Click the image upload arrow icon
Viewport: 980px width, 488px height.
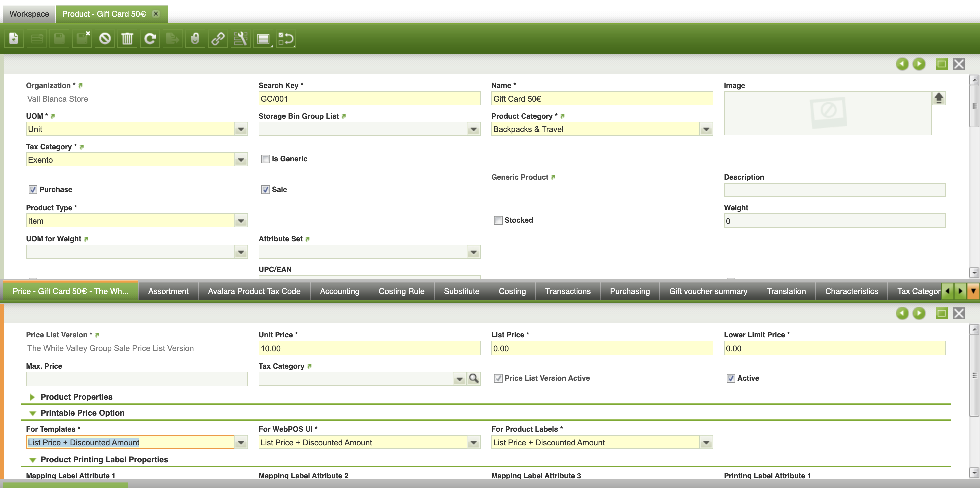pyautogui.click(x=939, y=98)
